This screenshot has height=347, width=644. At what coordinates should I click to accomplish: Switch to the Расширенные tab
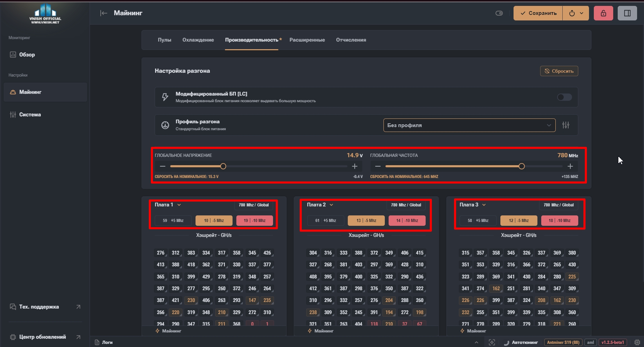tap(307, 40)
